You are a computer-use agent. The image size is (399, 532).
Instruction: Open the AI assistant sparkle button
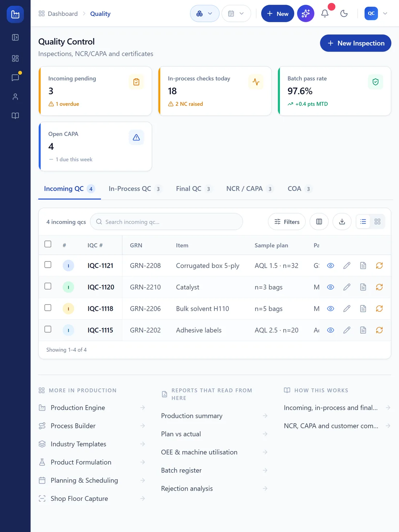pos(305,13)
